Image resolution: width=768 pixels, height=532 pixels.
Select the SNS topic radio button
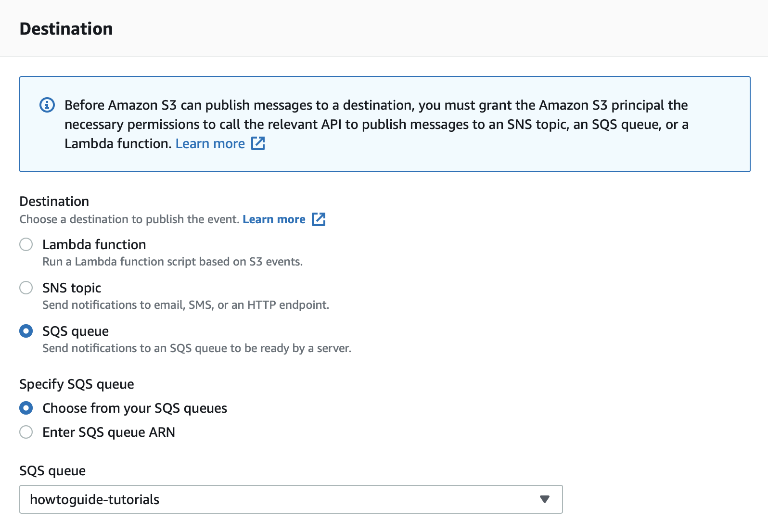26,288
